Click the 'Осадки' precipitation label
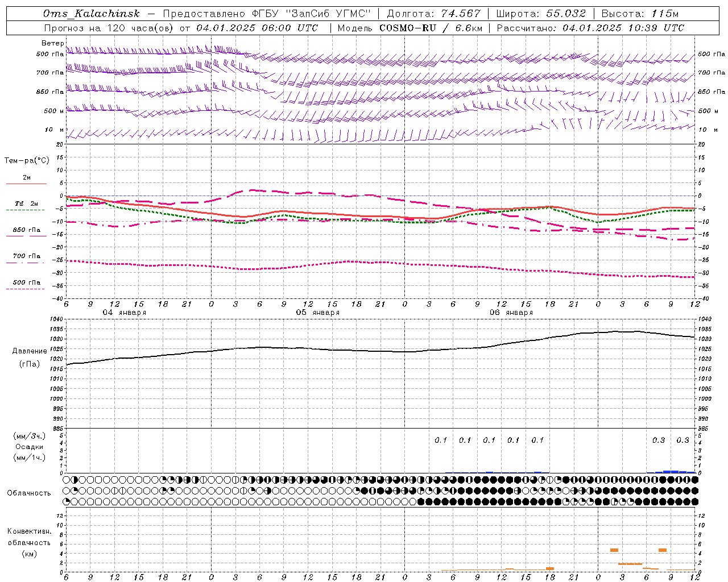 coord(30,447)
